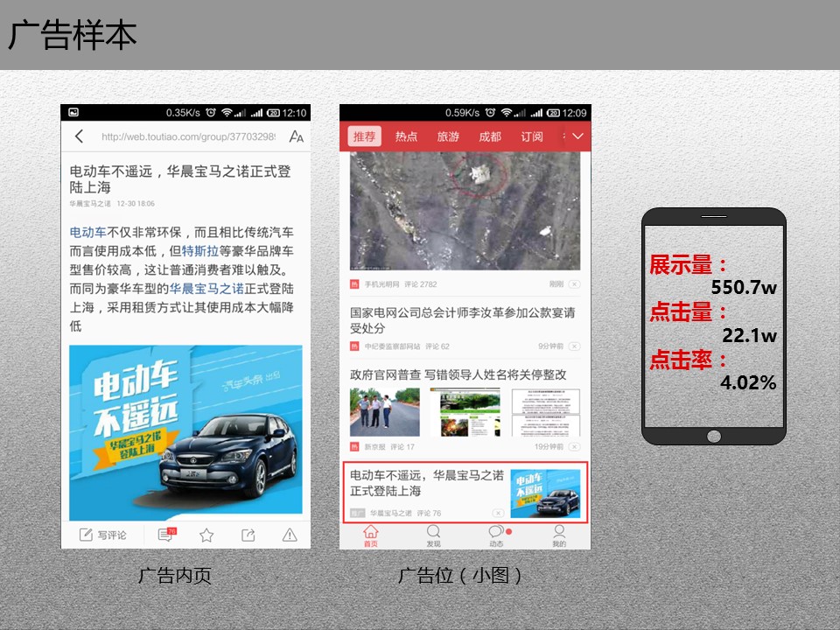Screen dimensions: 840x630
Task: Go to the 我的 profile icon
Action: pyautogui.click(x=559, y=535)
